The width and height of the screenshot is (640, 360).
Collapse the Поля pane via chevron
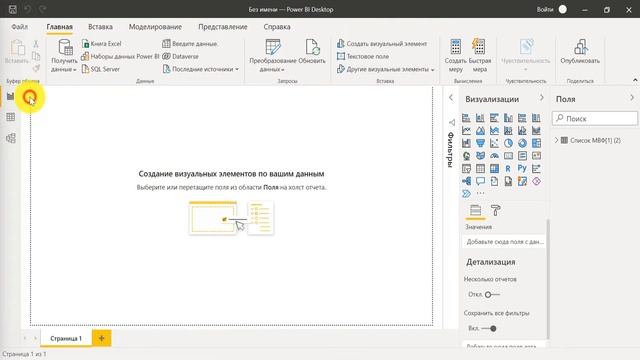[632, 98]
